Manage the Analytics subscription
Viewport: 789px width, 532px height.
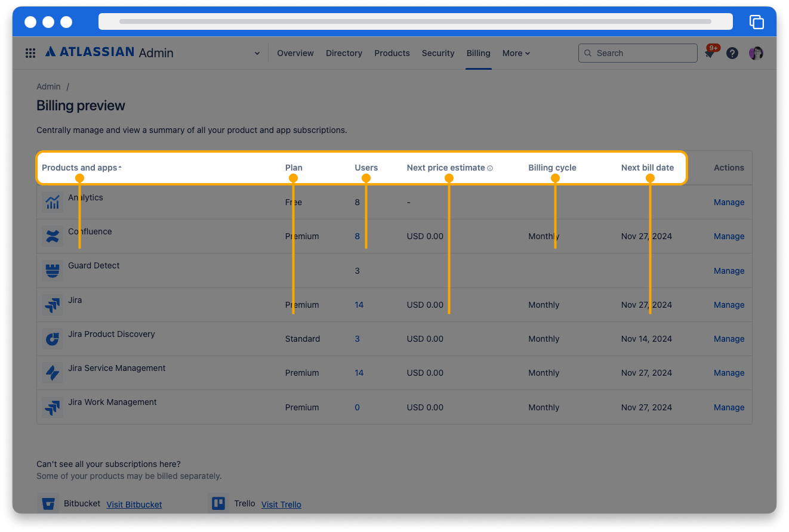click(729, 202)
